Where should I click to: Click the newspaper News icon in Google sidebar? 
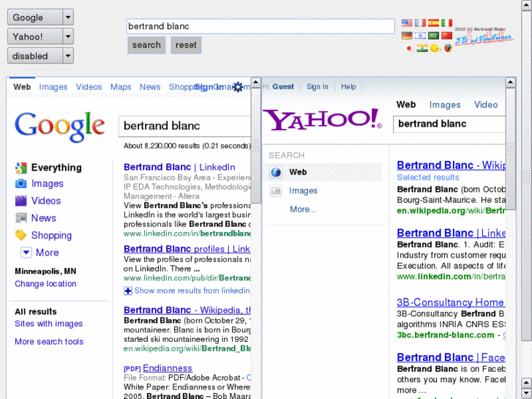[20, 217]
